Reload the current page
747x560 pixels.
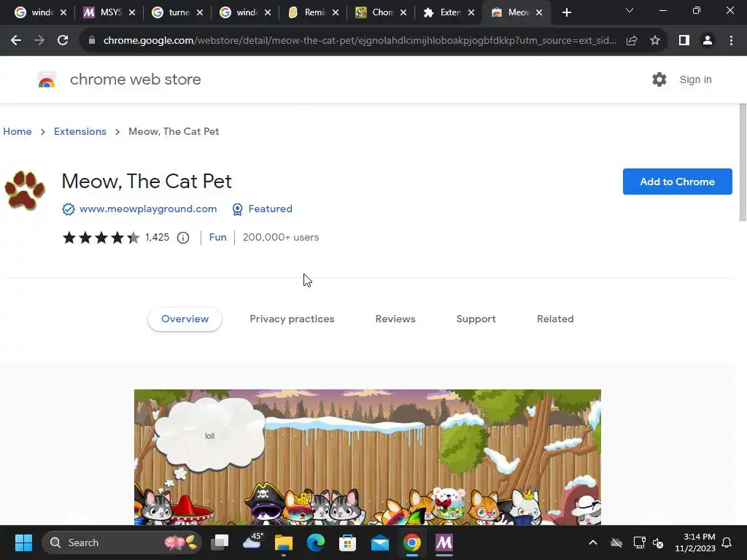63,41
